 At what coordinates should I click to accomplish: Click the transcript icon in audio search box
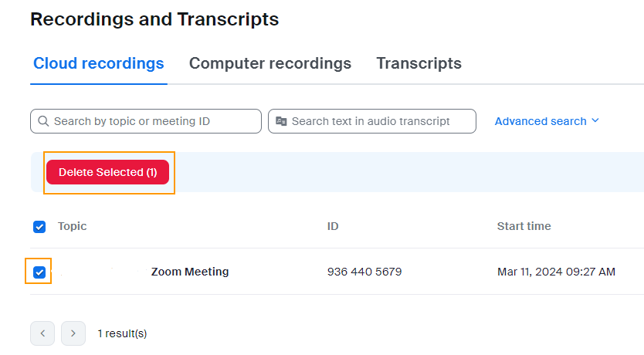pyautogui.click(x=281, y=121)
